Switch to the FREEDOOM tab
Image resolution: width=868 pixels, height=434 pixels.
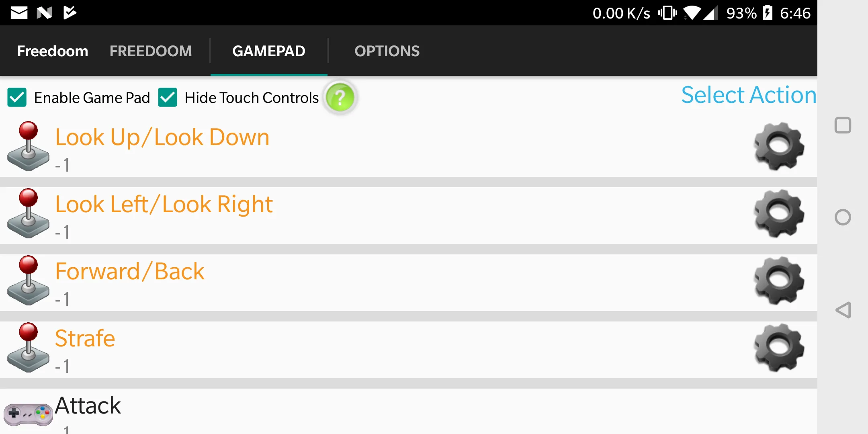point(151,51)
